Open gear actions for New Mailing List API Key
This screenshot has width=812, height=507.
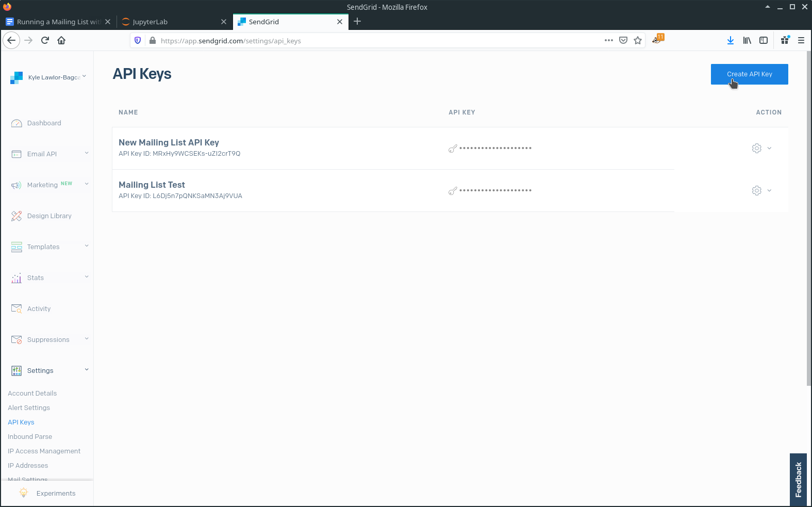[x=761, y=149]
